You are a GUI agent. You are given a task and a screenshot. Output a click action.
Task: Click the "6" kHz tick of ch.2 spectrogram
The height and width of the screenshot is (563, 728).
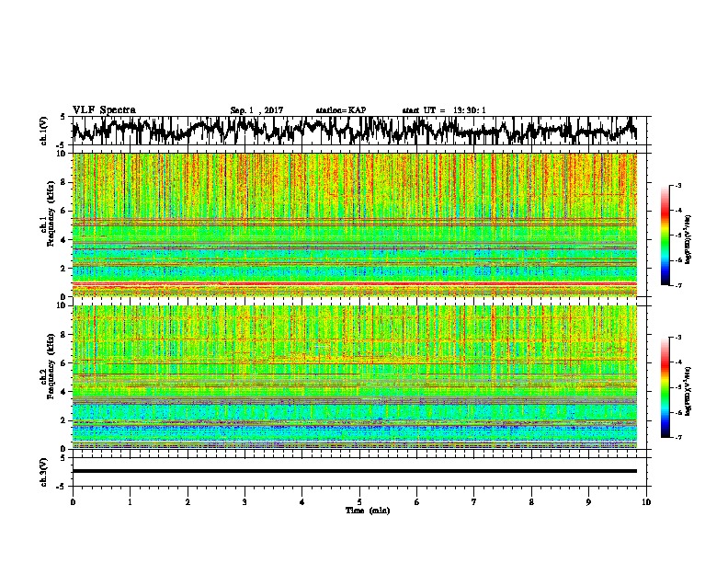click(64, 363)
